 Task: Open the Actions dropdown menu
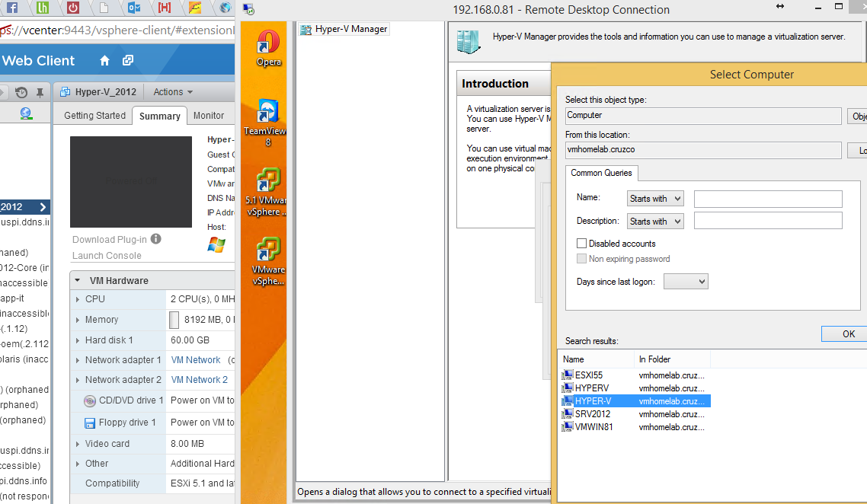tap(173, 91)
